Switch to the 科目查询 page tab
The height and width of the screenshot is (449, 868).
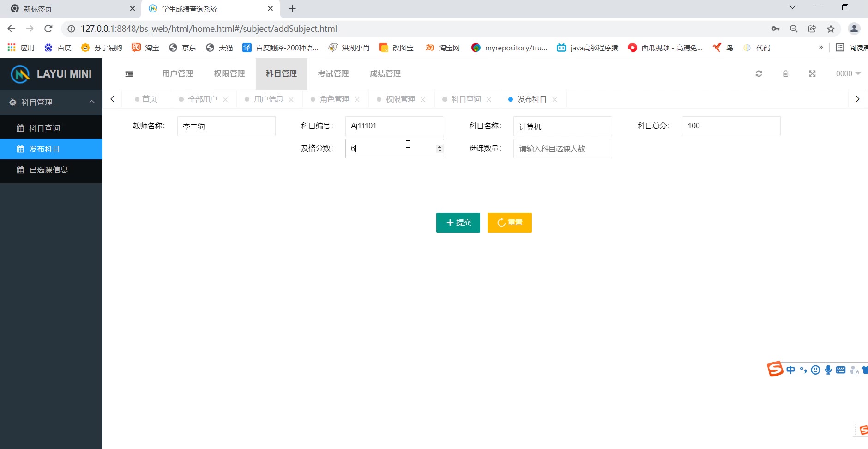(466, 99)
